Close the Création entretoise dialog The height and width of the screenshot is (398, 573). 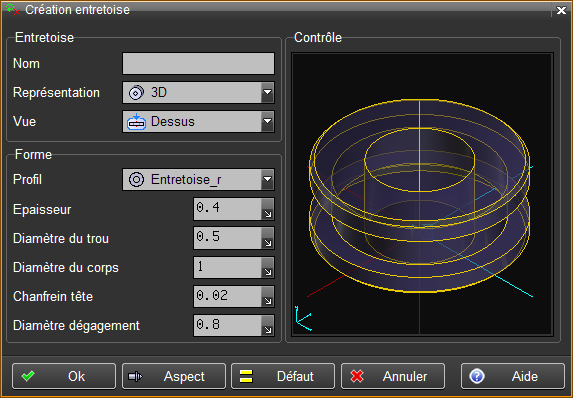coord(561,10)
